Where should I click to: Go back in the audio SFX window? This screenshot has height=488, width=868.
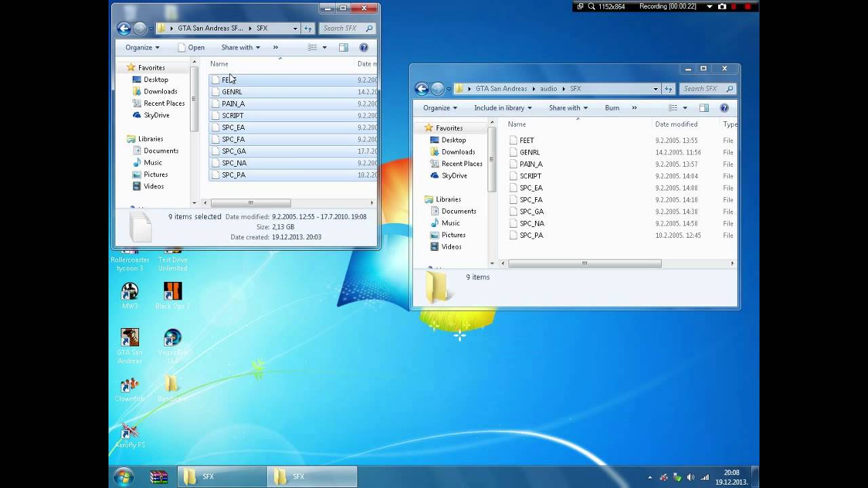click(x=421, y=89)
